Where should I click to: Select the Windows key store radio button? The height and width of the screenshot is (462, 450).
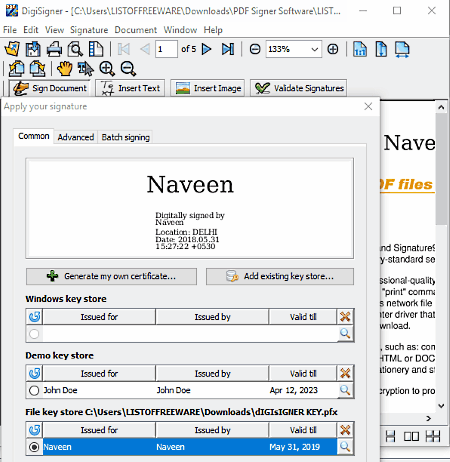pyautogui.click(x=34, y=334)
